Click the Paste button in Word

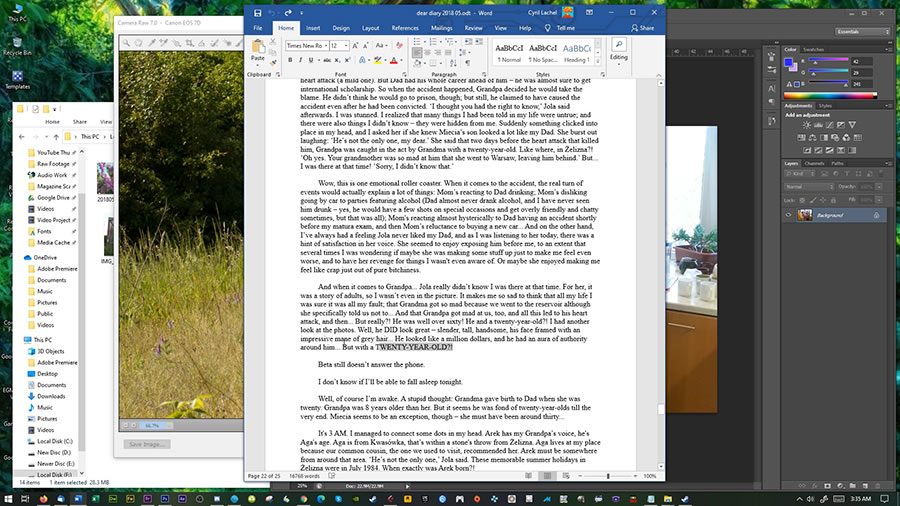[258, 49]
